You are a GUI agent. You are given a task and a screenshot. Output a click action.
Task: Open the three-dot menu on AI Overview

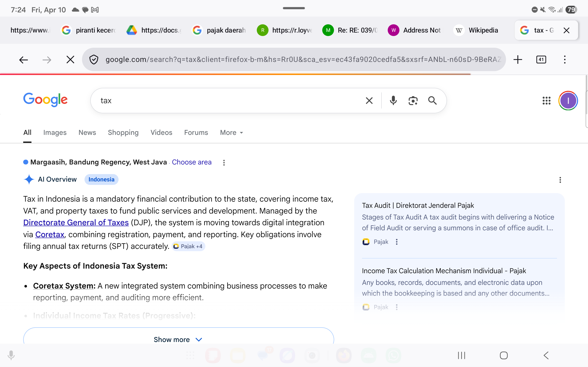click(x=560, y=180)
